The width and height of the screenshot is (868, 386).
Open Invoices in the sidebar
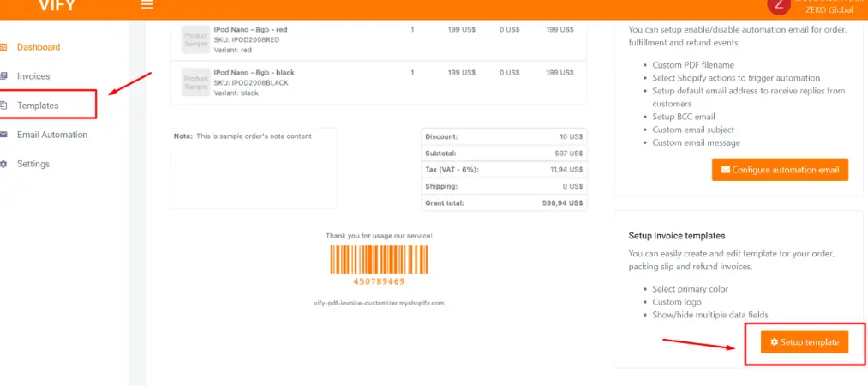coord(33,76)
